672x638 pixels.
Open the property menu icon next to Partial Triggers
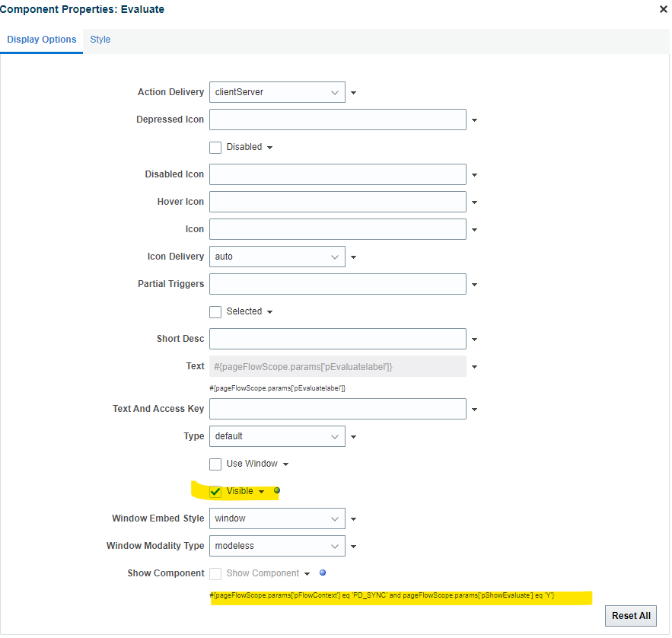tap(474, 284)
